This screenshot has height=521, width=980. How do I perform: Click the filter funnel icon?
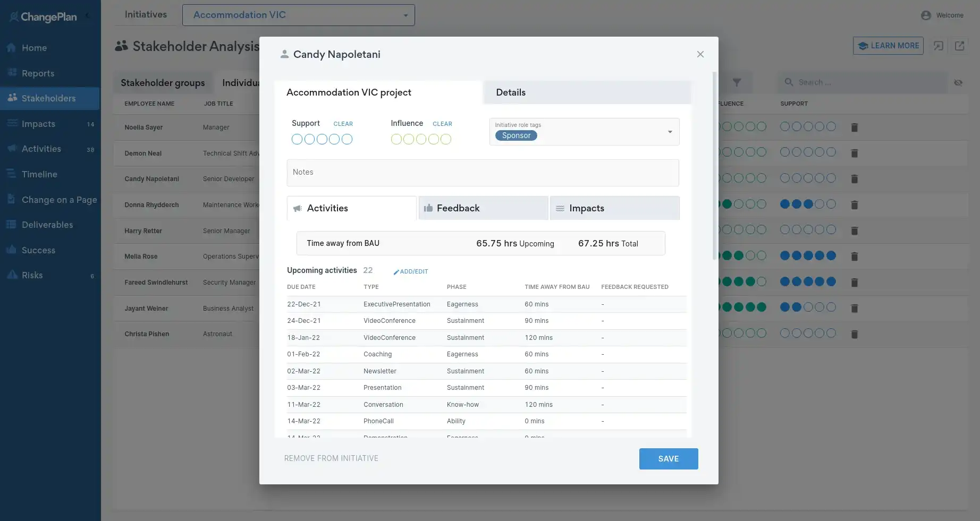[x=737, y=82]
